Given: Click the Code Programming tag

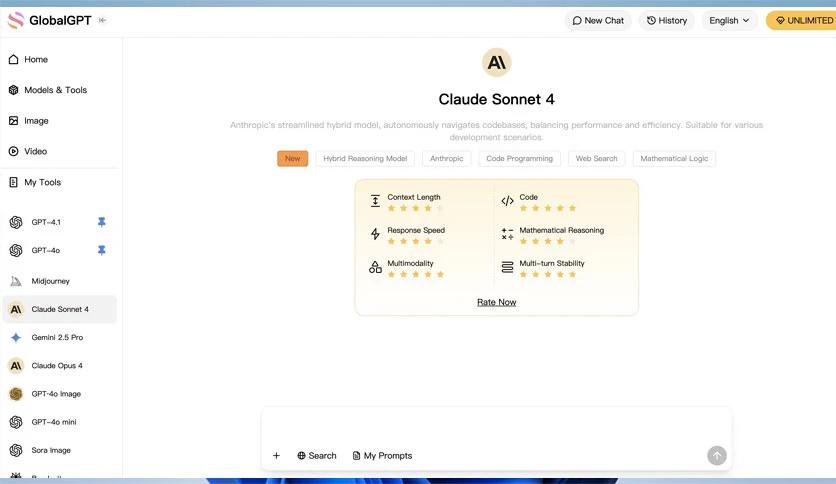Looking at the screenshot, I should click(x=520, y=158).
